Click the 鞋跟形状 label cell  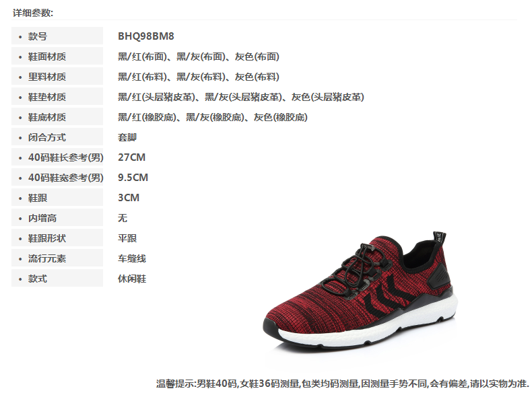tap(57, 238)
